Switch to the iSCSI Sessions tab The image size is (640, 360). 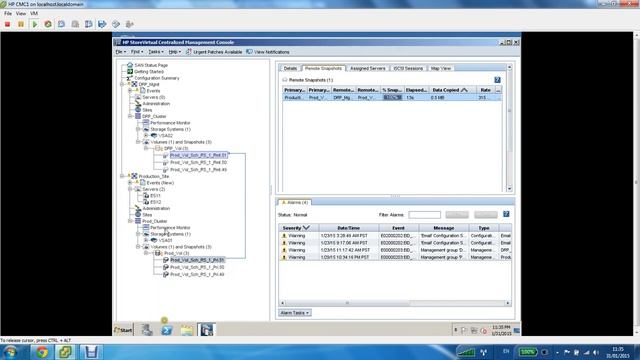408,68
